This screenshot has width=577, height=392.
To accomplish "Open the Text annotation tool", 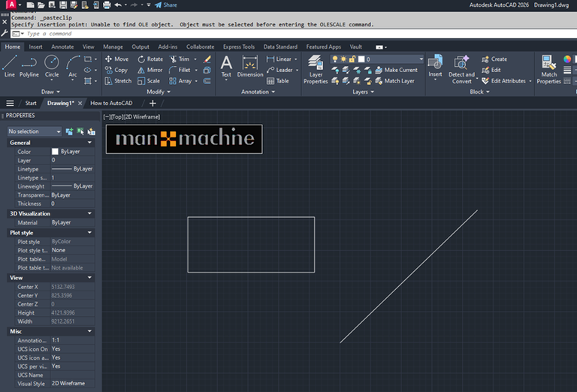I will (226, 66).
